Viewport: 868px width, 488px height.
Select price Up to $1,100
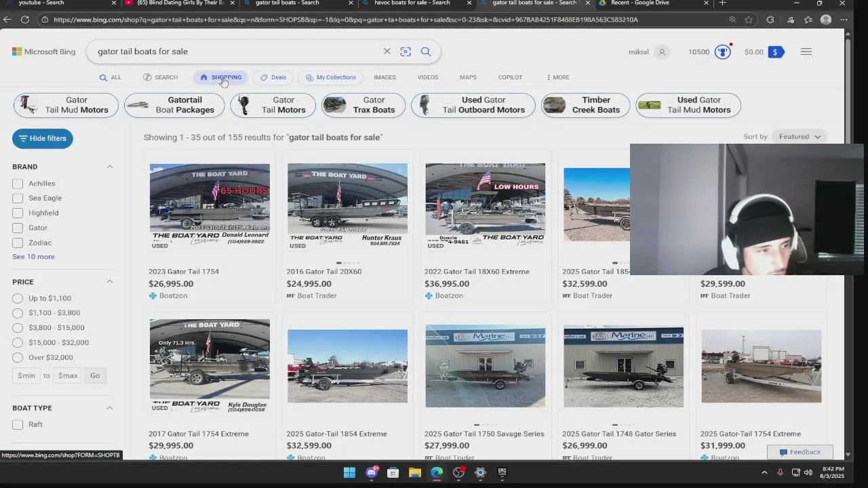(18, 298)
